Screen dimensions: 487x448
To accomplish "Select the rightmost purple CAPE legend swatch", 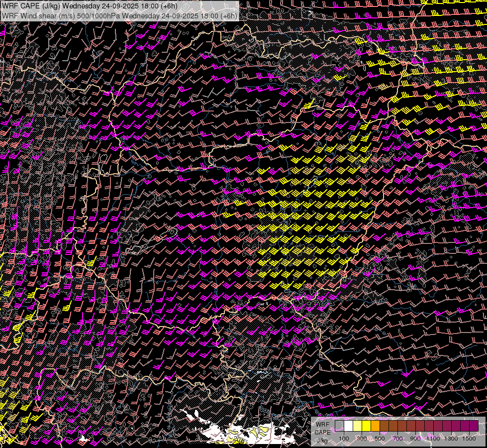I will point(474,426).
